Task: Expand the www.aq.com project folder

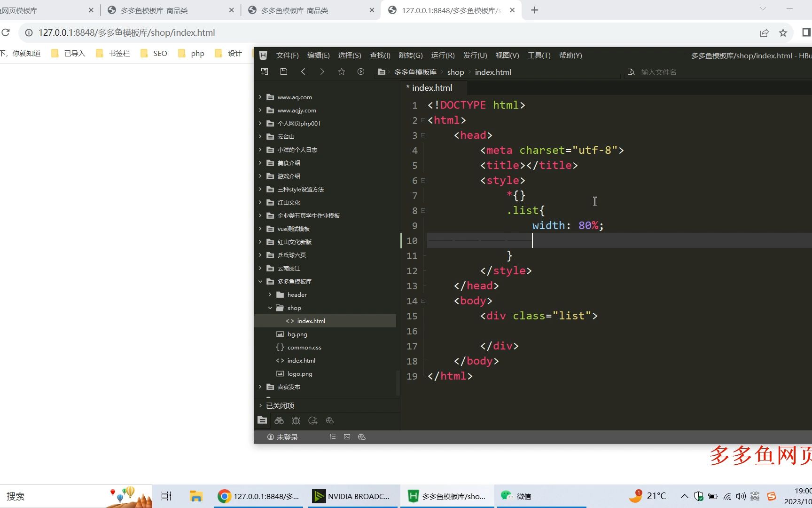Action: (260, 97)
